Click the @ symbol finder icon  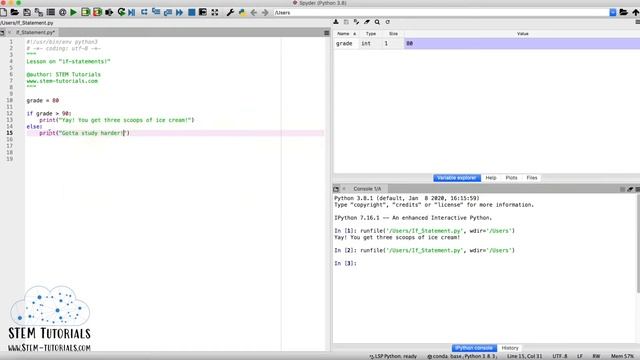coord(62,13)
